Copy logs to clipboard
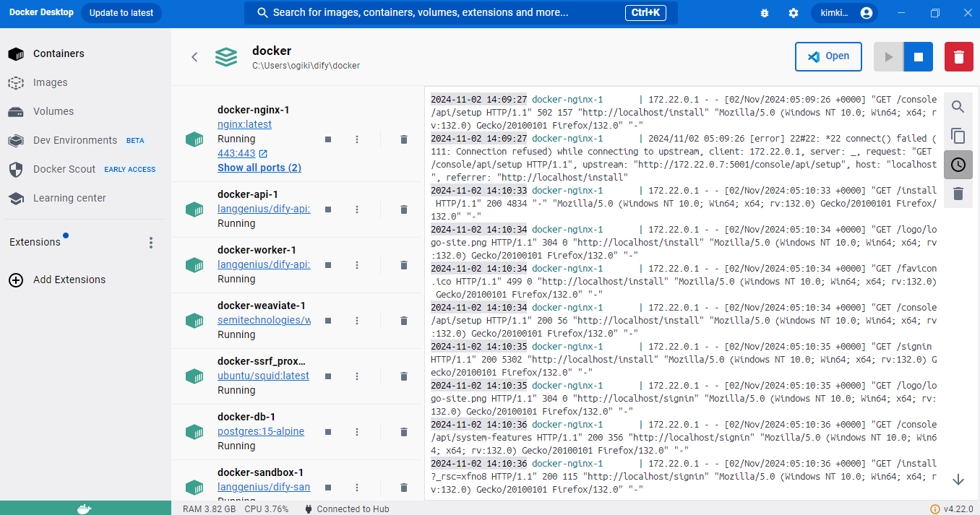 (958, 136)
